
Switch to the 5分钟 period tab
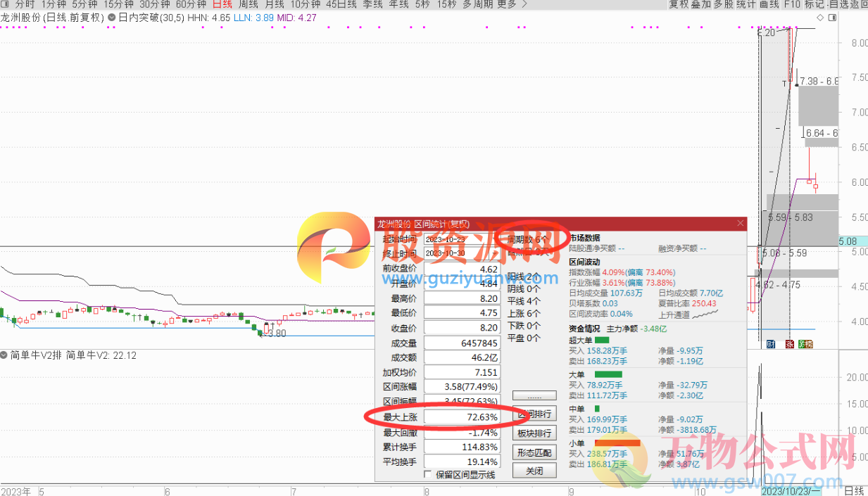pyautogui.click(x=84, y=4)
